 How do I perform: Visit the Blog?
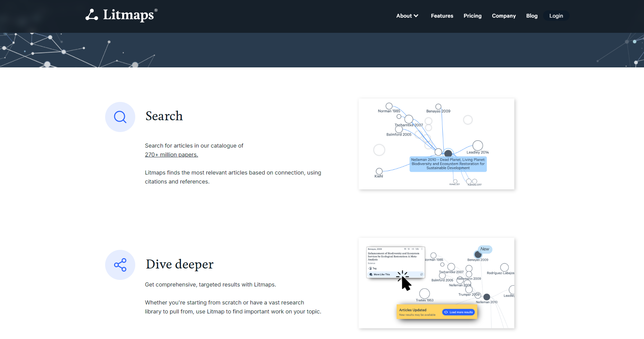click(x=532, y=16)
